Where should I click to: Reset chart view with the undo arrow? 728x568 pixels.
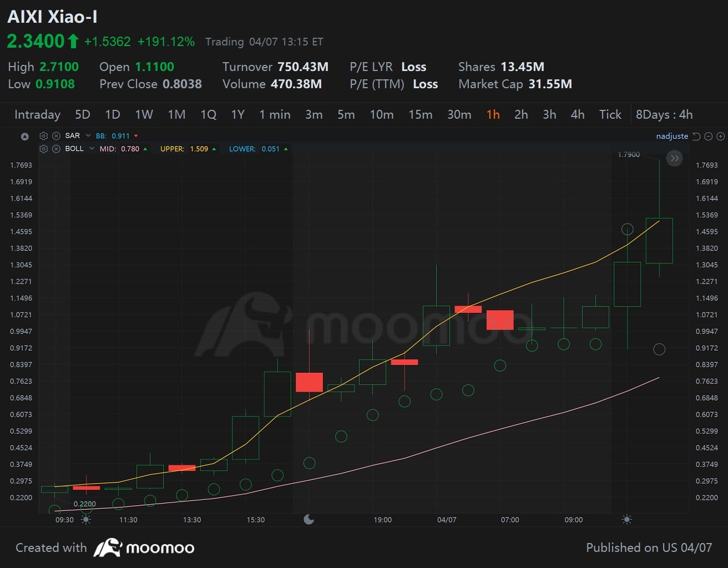[696, 136]
